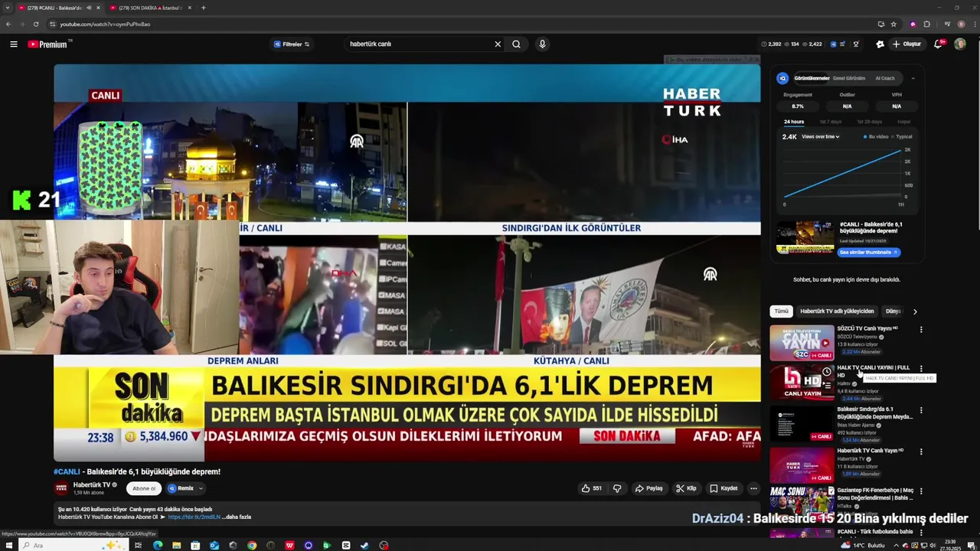The height and width of the screenshot is (551, 980).
Task: Add HALK TV video to queue
Action: coord(827,386)
